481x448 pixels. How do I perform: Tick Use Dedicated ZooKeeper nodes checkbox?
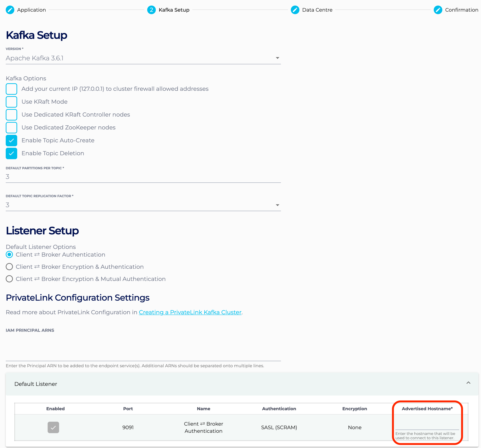pos(11,127)
